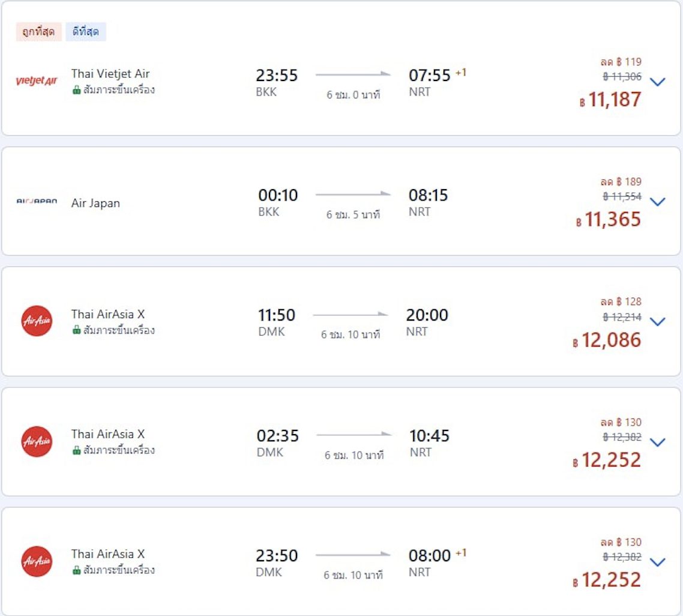The width and height of the screenshot is (683, 616).
Task: Expand the Air Japan flight details
Action: tap(658, 202)
